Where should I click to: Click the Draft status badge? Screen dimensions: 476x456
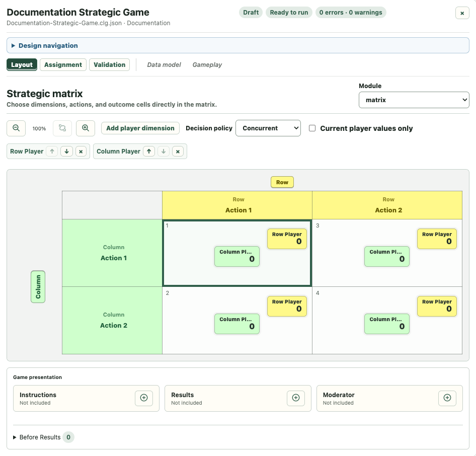click(x=251, y=13)
